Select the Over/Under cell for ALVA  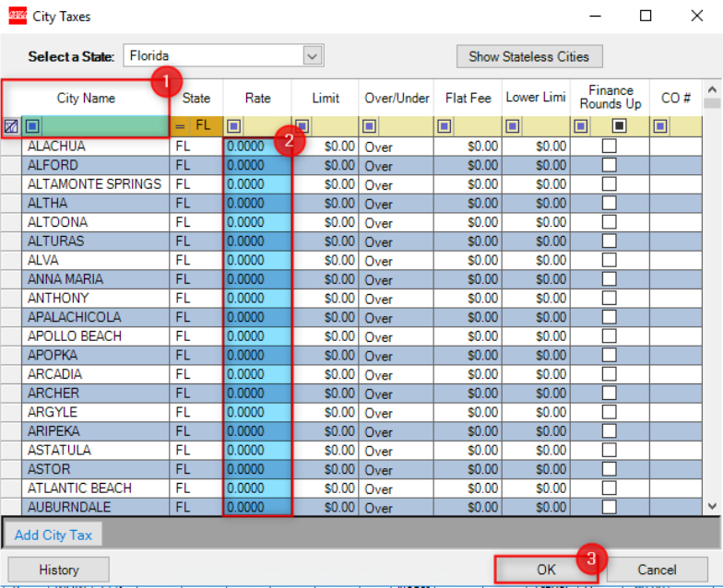(397, 260)
